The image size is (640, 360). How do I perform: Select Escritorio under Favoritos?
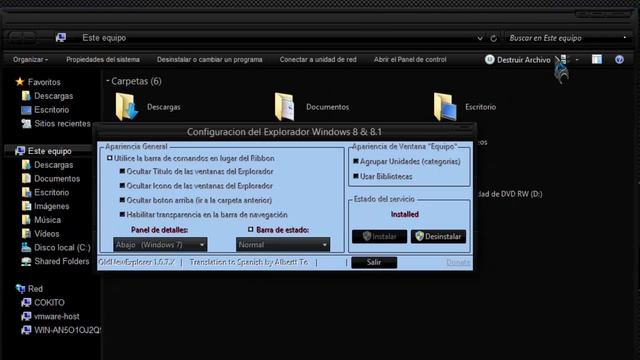point(45,110)
